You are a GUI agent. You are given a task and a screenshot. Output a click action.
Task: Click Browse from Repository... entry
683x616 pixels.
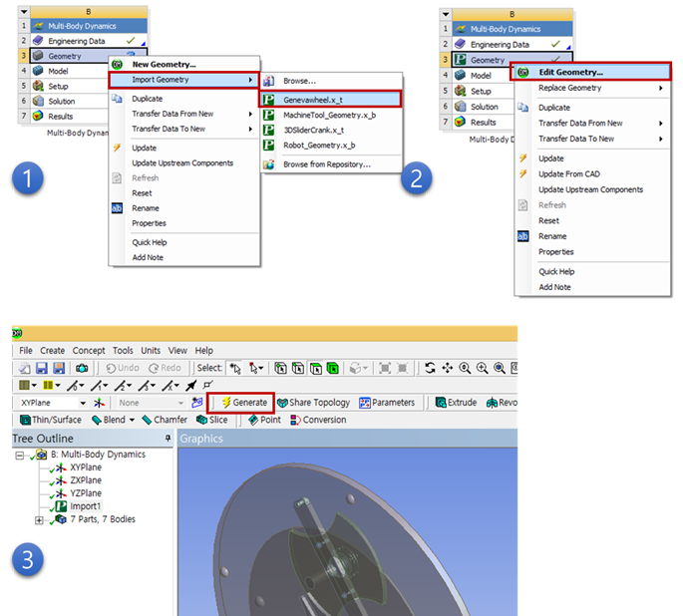(x=326, y=163)
